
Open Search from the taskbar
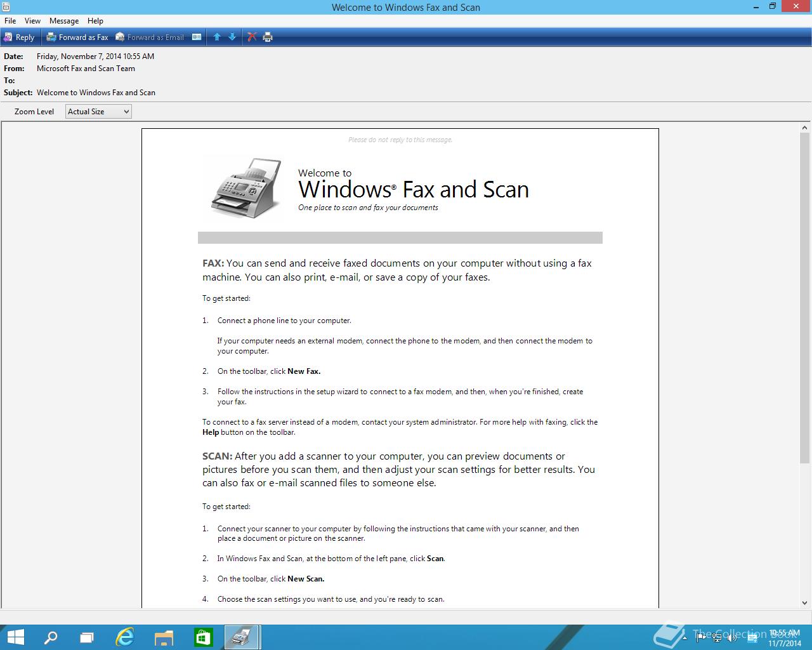51,637
